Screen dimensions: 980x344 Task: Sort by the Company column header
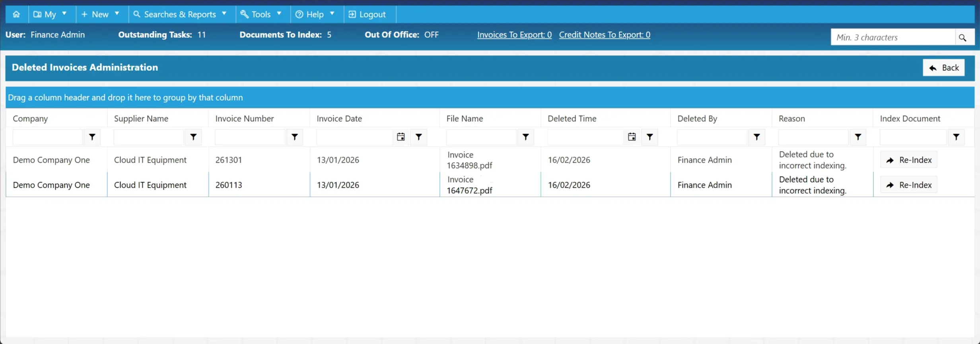tap(30, 119)
